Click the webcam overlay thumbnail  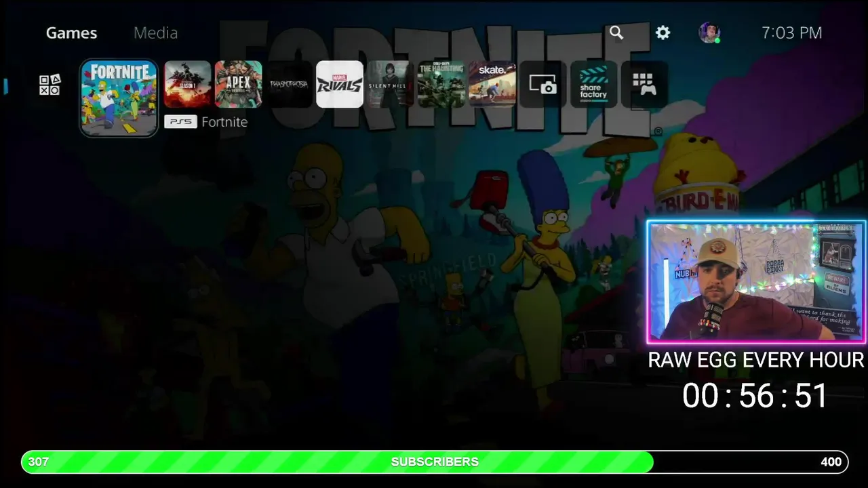pos(756,281)
